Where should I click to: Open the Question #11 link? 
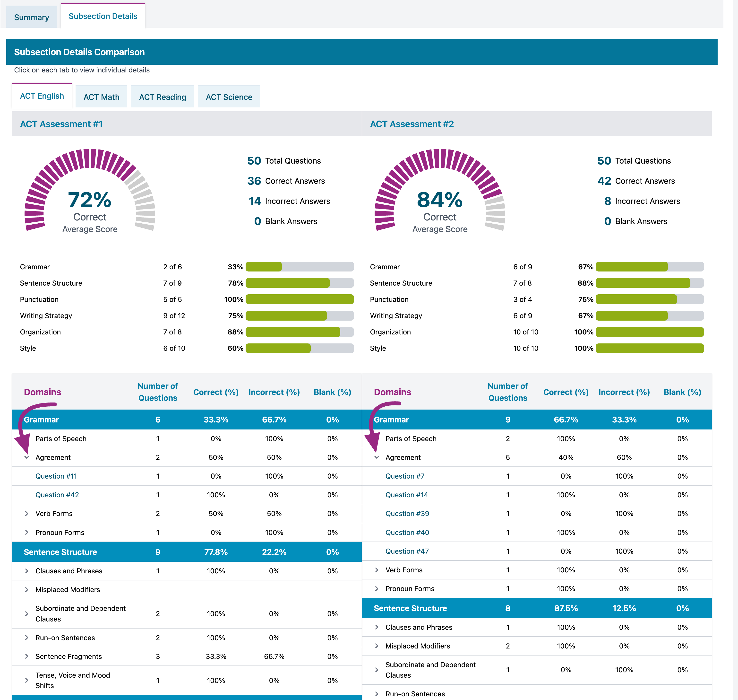[x=56, y=476]
